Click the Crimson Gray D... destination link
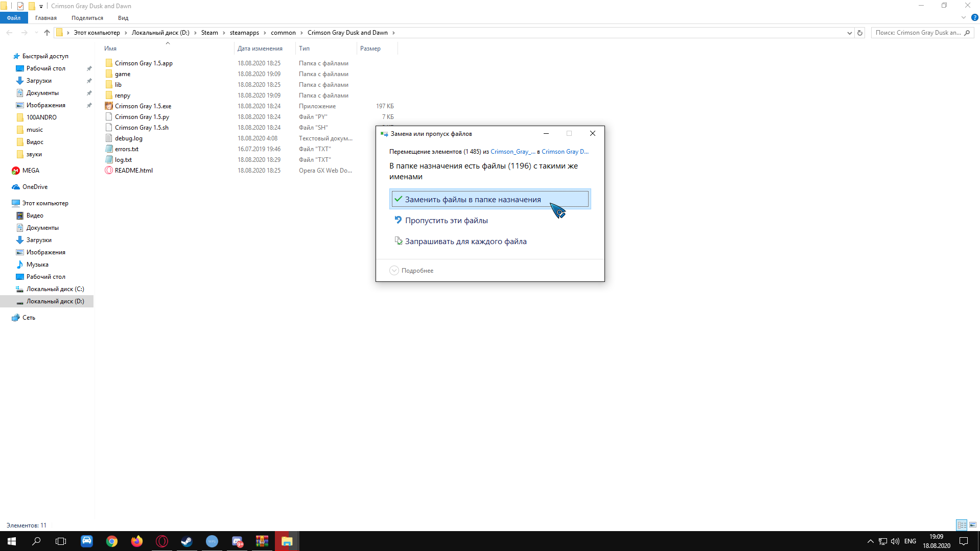 (x=565, y=152)
